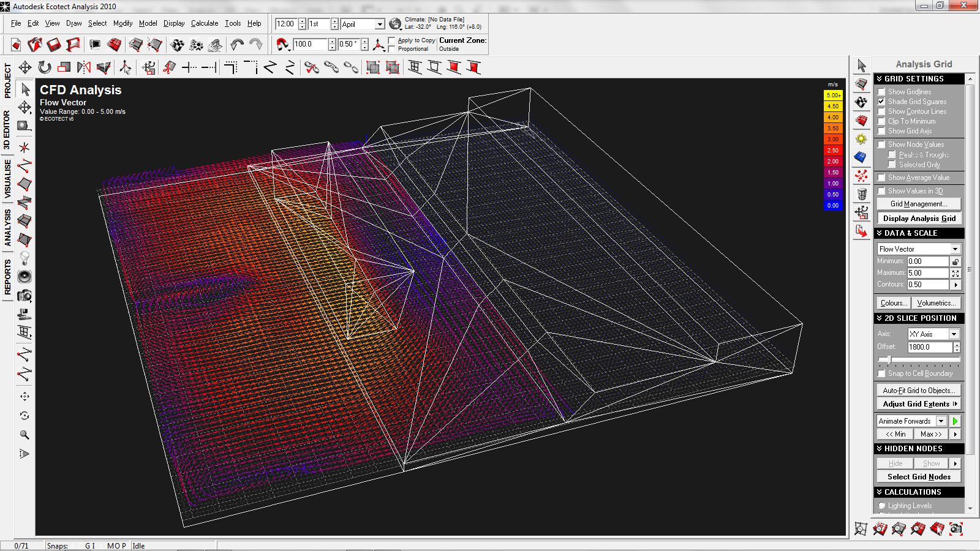Viewport: 980px width, 551px height.
Task: Click the Volumetrics... button
Action: pyautogui.click(x=936, y=303)
